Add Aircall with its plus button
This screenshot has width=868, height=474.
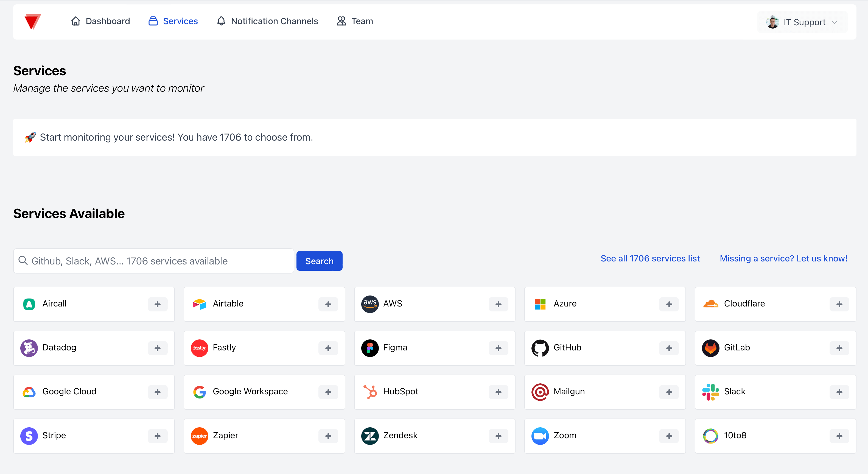pyautogui.click(x=158, y=305)
